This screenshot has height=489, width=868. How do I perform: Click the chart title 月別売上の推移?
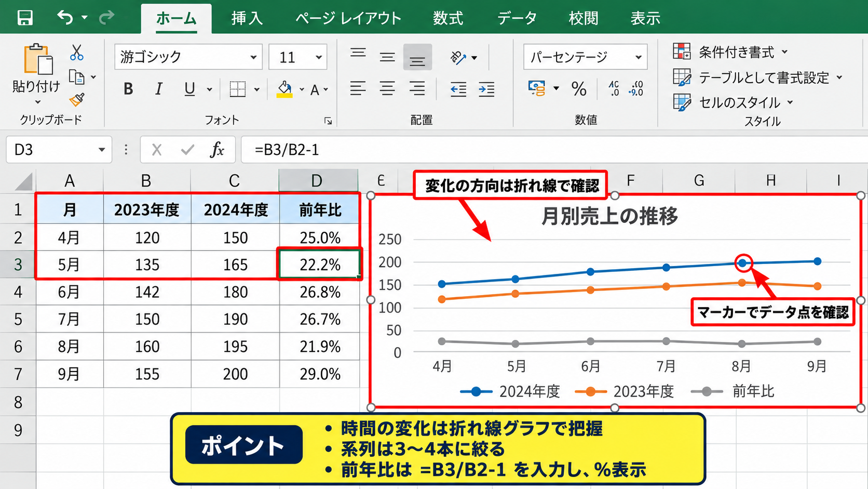point(609,216)
